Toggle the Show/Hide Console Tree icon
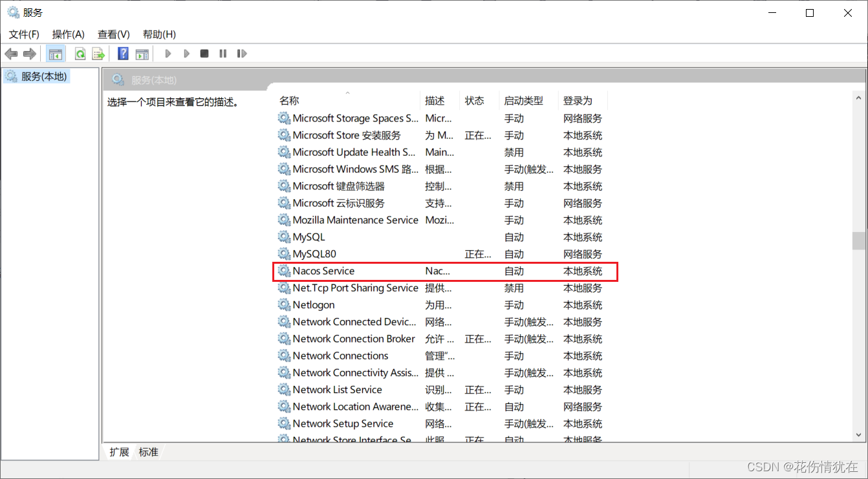868x479 pixels. [x=56, y=54]
